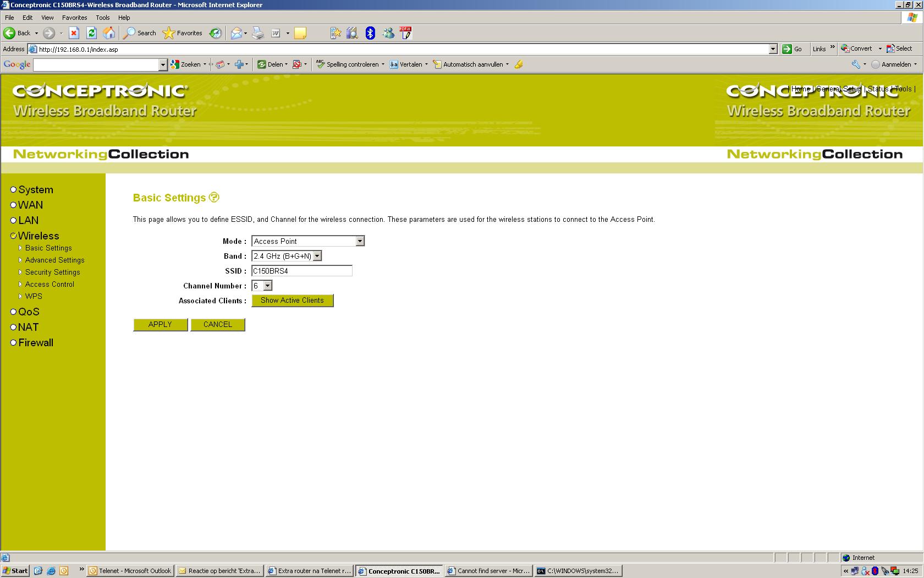
Task: Open the Edit menu
Action: click(28, 18)
